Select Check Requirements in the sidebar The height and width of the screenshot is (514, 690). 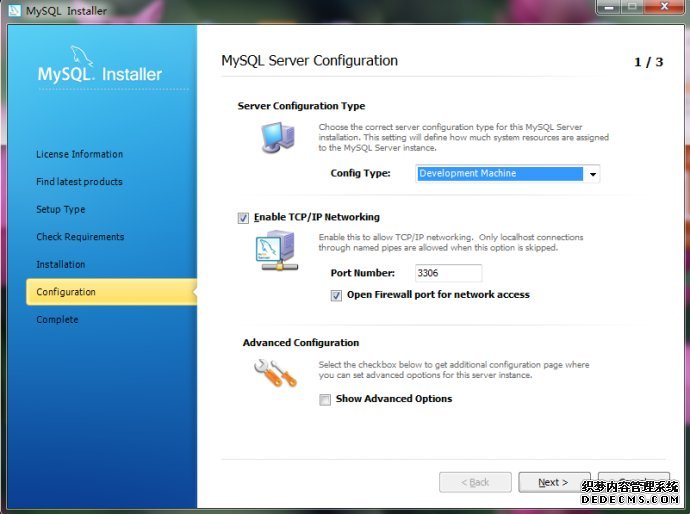[x=80, y=237]
